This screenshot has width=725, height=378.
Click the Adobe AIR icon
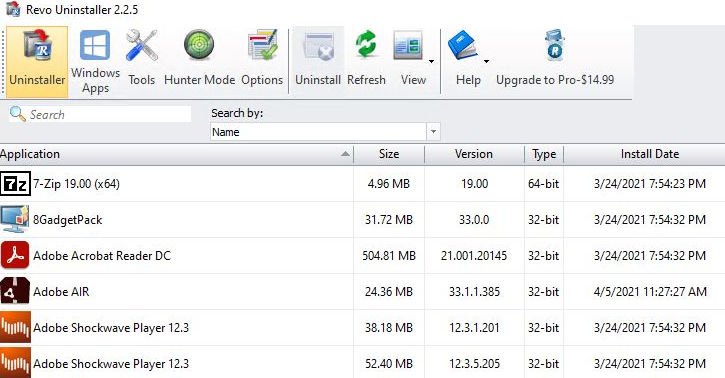pos(15,291)
